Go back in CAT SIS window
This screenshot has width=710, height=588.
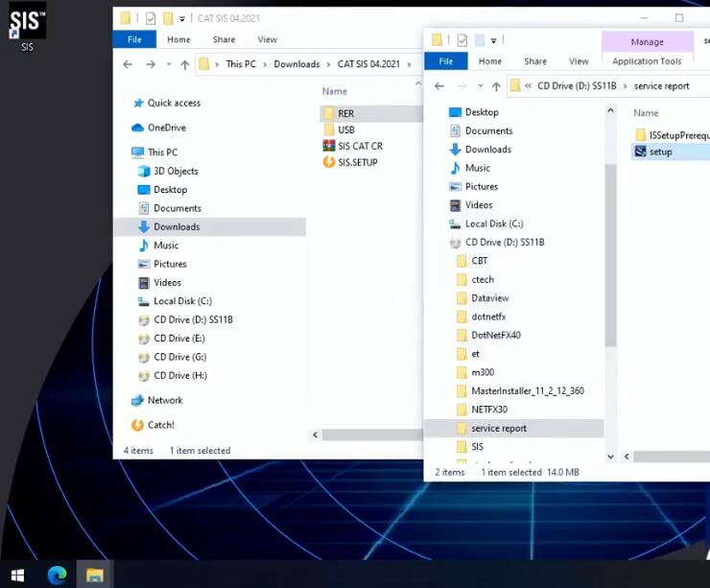(128, 64)
